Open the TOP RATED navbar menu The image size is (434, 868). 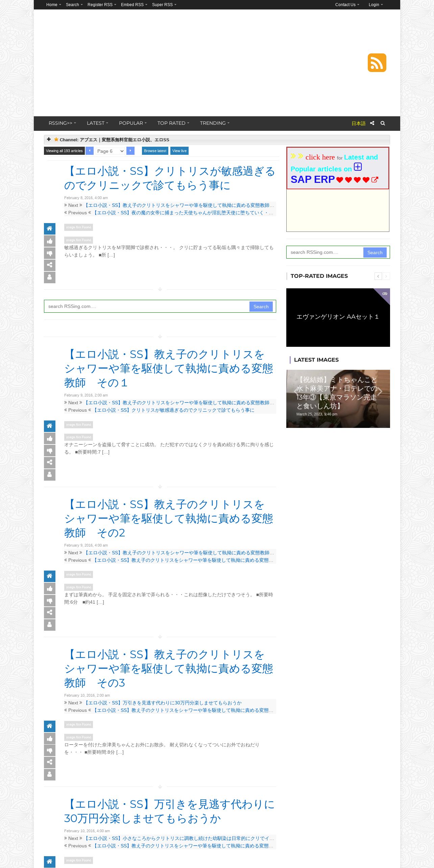(173, 123)
